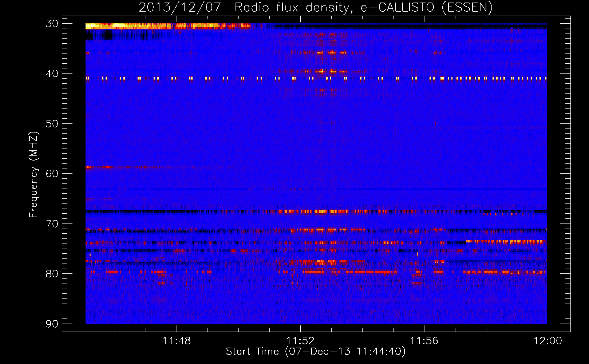Select the '30' frequency tick label

click(x=52, y=24)
